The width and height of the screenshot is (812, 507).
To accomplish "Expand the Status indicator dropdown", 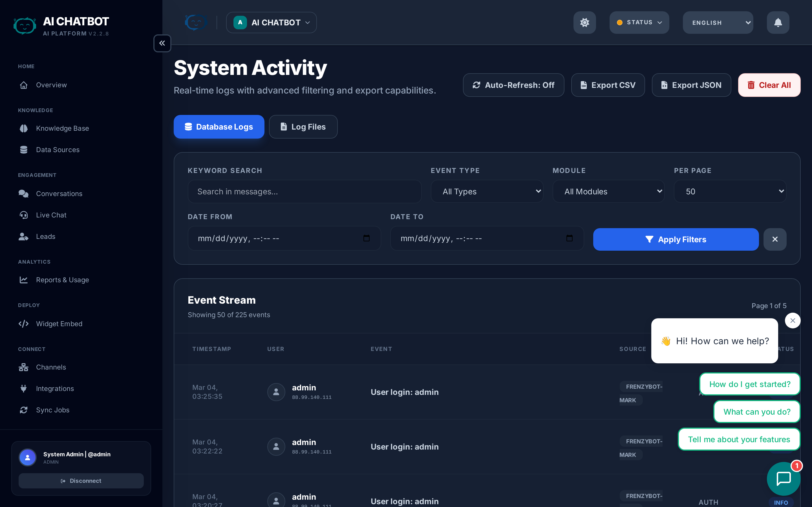I will [639, 23].
